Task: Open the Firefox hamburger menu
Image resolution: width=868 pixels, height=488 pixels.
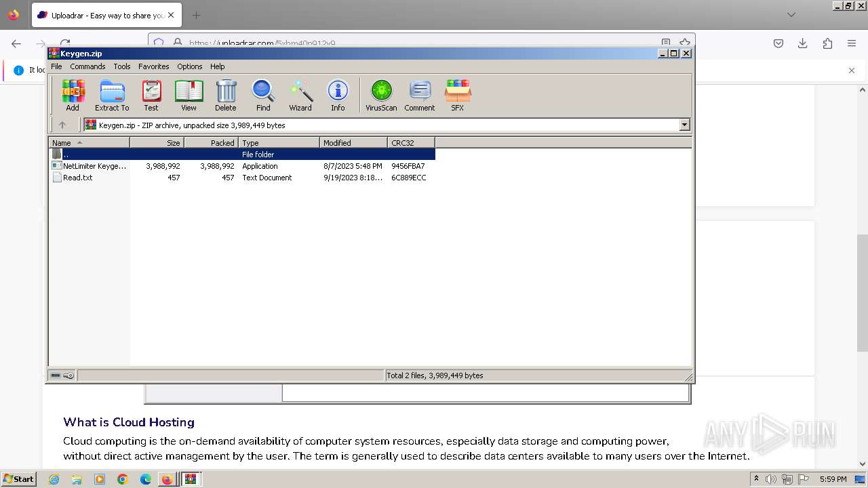Action: pyautogui.click(x=852, y=43)
